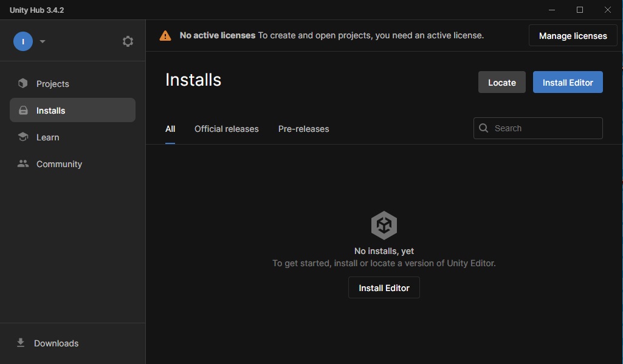
Task: Maximize the Unity Hub window
Action: tap(580, 10)
